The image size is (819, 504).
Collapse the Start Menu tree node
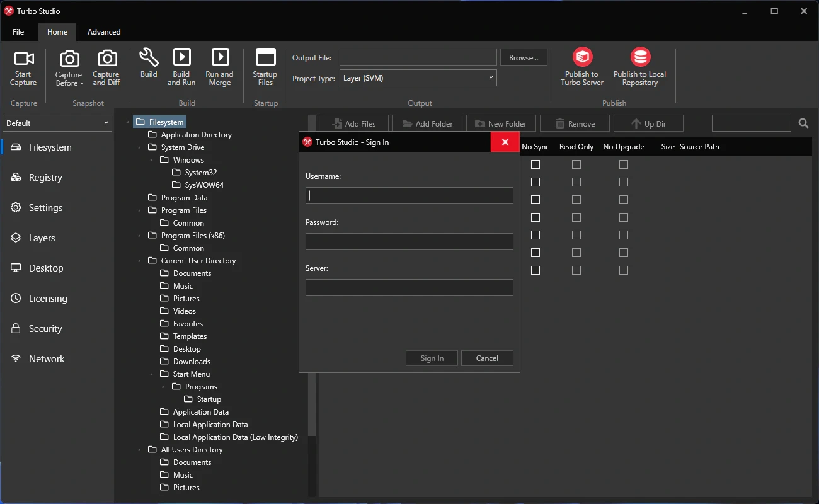point(152,374)
